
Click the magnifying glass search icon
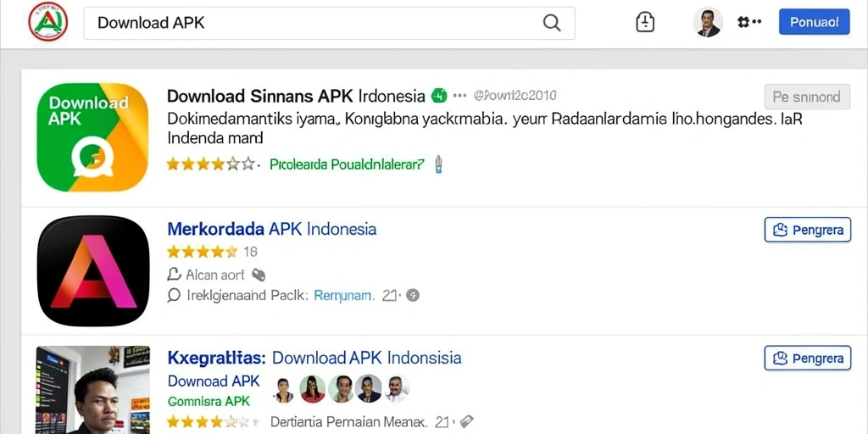tap(551, 23)
